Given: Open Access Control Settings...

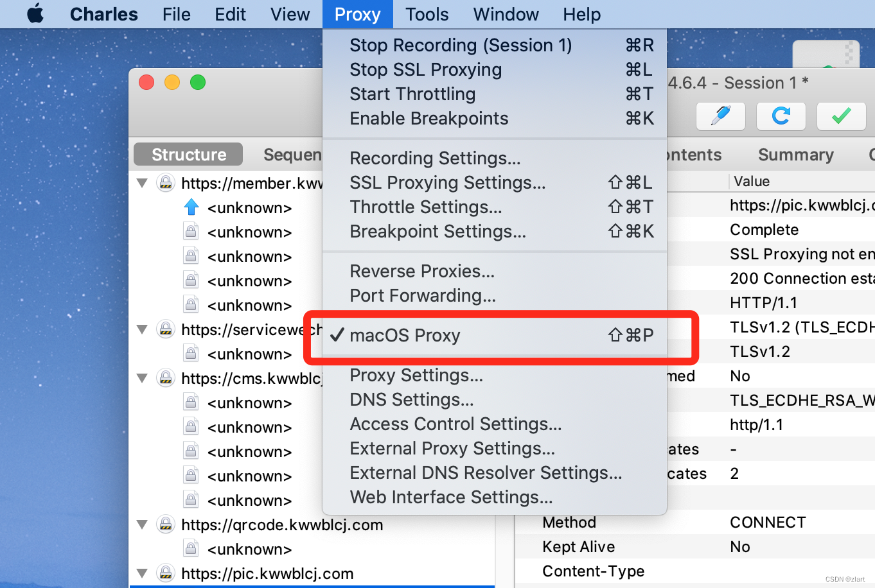Looking at the screenshot, I should tap(495, 424).
